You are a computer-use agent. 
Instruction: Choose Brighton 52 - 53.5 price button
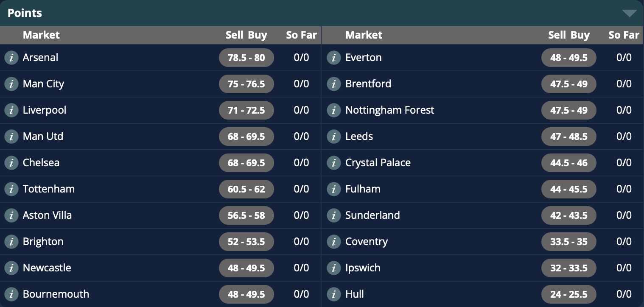246,242
